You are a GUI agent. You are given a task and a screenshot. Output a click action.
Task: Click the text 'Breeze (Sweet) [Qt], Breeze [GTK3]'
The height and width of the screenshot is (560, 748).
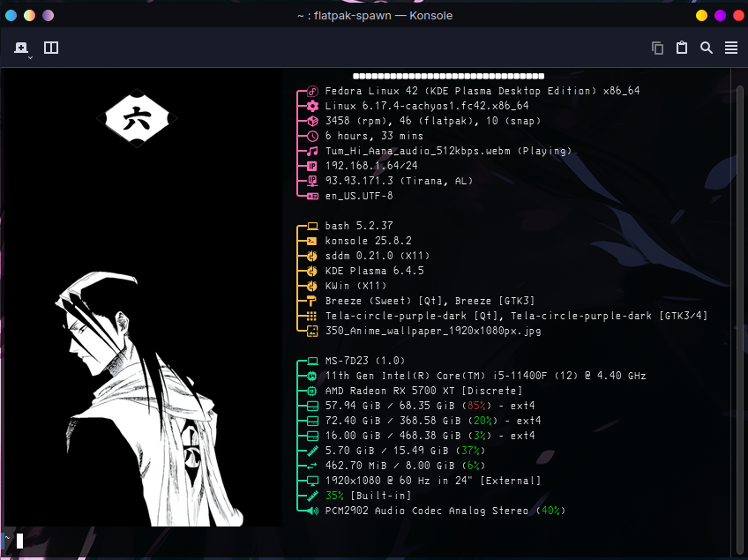point(430,301)
